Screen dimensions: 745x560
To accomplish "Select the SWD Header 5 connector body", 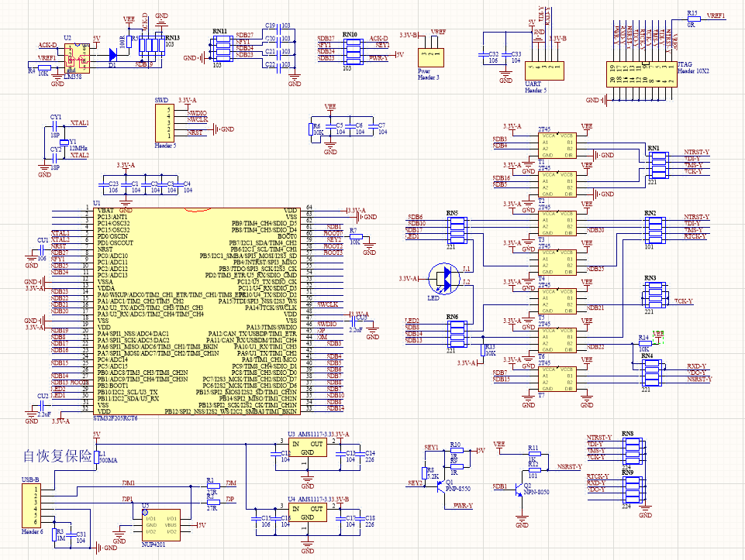I will pyautogui.click(x=164, y=123).
